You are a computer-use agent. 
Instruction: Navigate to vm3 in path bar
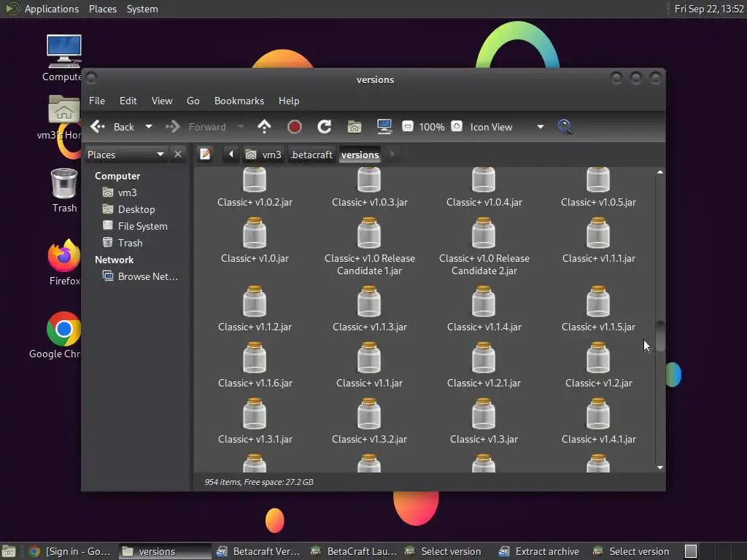coord(263,155)
